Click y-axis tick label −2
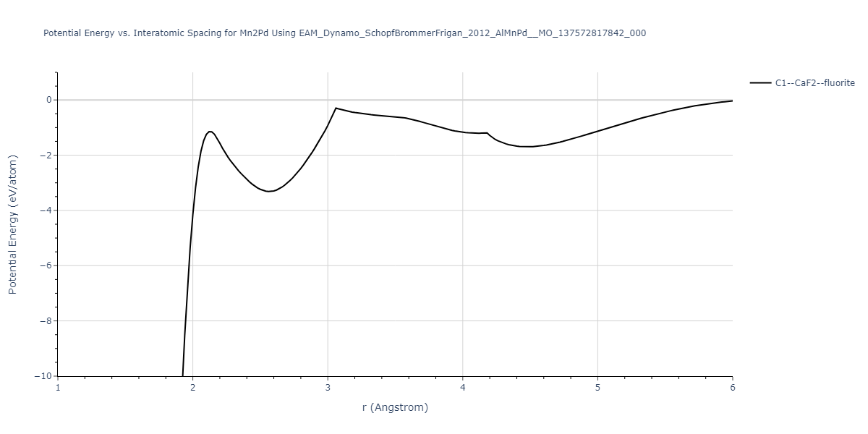Image resolution: width=868 pixels, height=434 pixels. tap(46, 156)
